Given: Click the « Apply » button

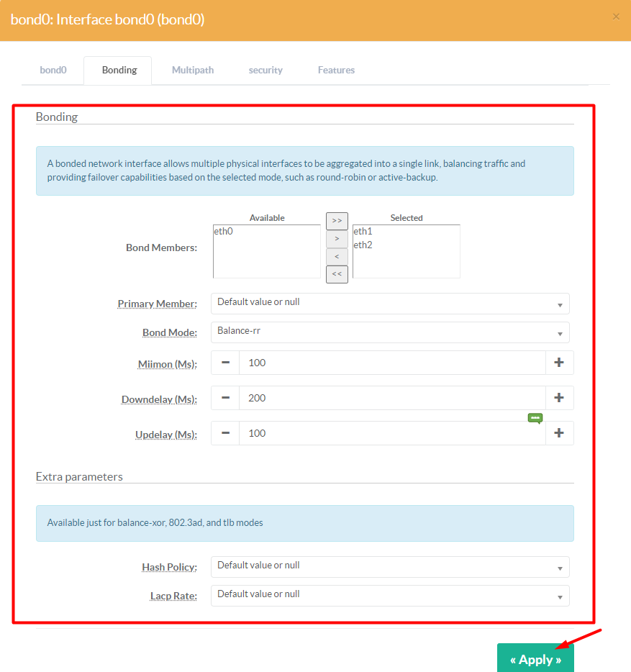Looking at the screenshot, I should [x=535, y=657].
